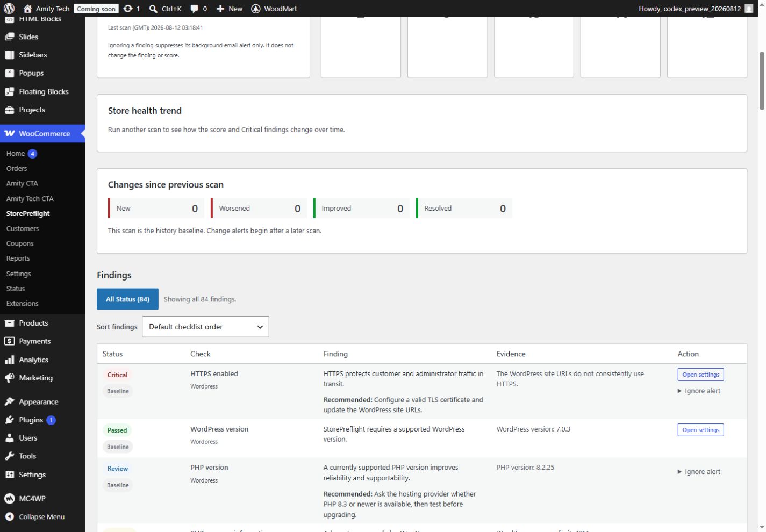Click the MC4WP menu icon
Viewport: 766px width, 532px height.
(x=10, y=498)
